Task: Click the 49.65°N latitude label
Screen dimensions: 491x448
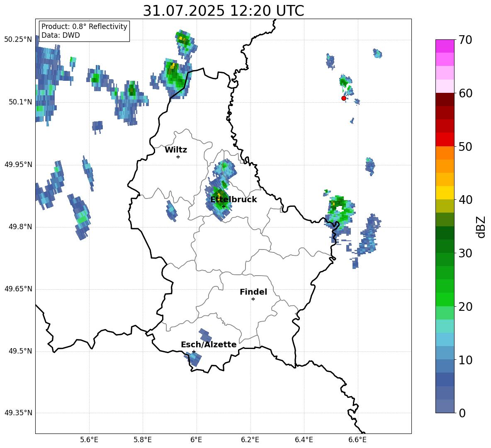Action: [18, 289]
